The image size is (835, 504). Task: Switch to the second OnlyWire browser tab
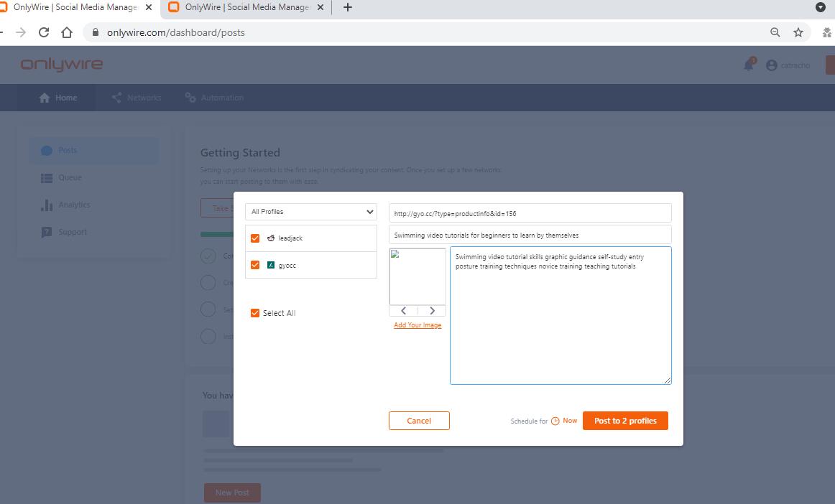(x=246, y=7)
